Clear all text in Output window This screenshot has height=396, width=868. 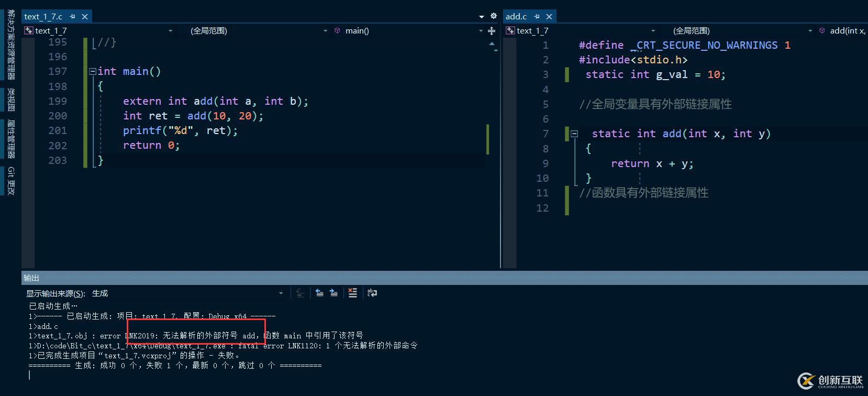click(353, 293)
